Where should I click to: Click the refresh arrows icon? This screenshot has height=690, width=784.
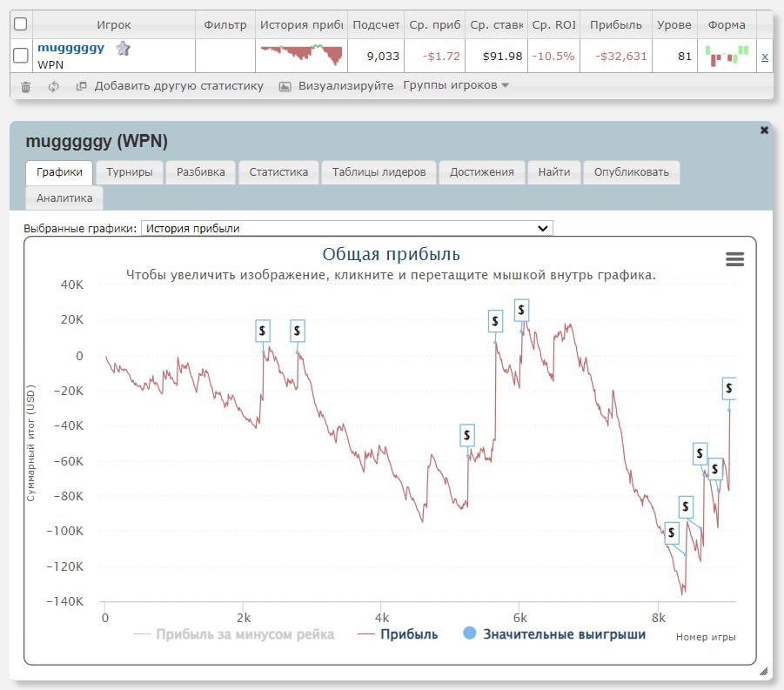coord(54,86)
